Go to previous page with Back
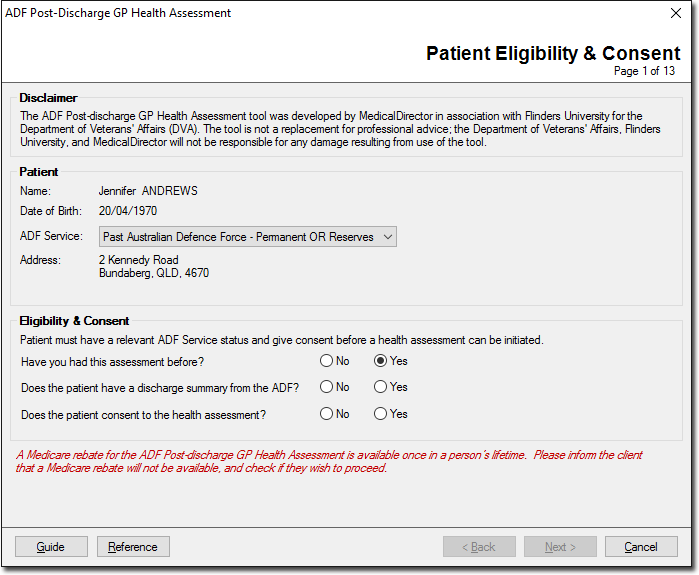 (479, 547)
